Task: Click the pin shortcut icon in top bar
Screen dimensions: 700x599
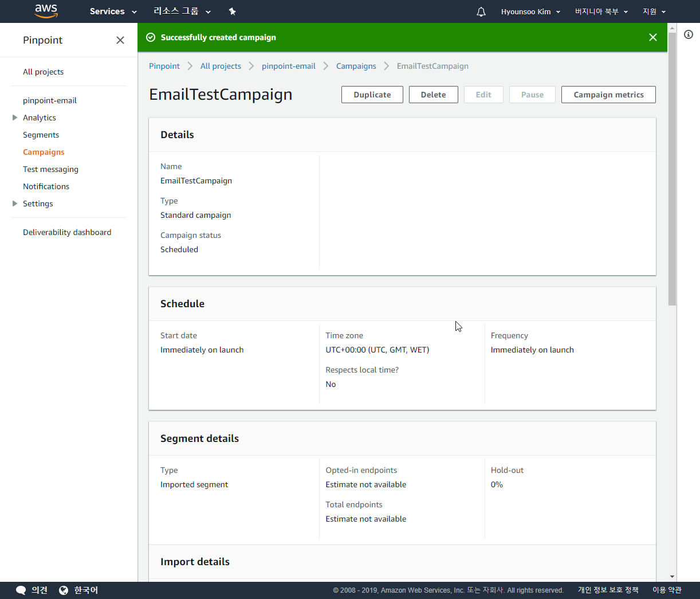Action: point(233,11)
